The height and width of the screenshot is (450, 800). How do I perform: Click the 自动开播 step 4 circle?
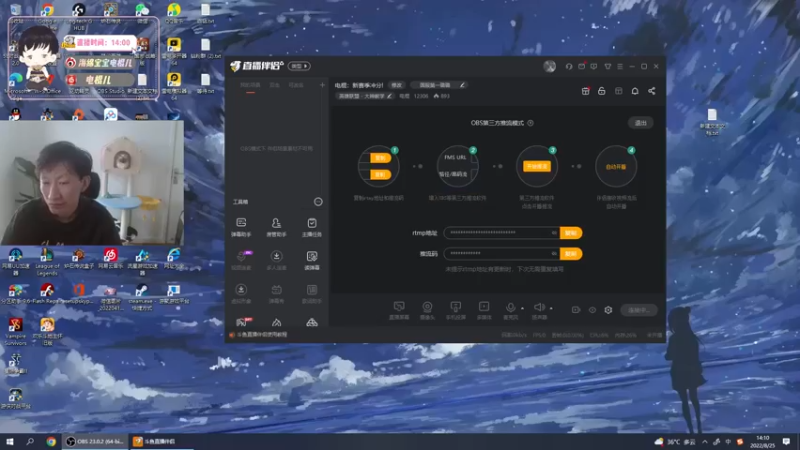[616, 166]
